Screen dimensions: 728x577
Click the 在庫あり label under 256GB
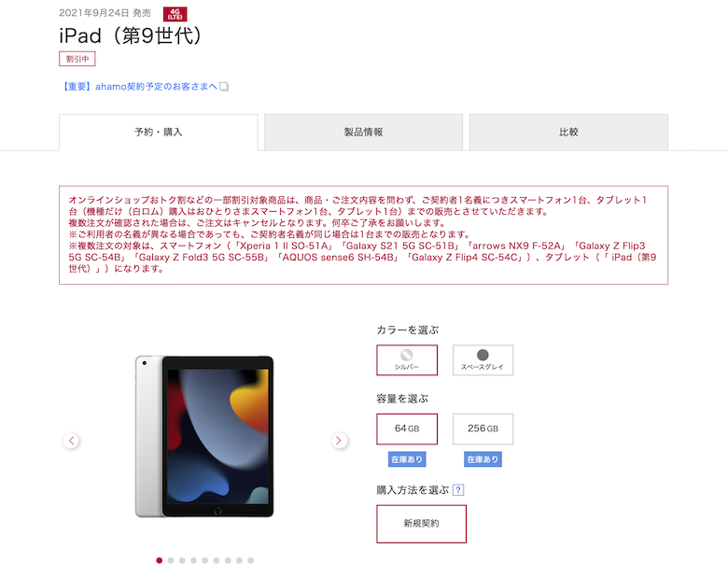pyautogui.click(x=483, y=459)
